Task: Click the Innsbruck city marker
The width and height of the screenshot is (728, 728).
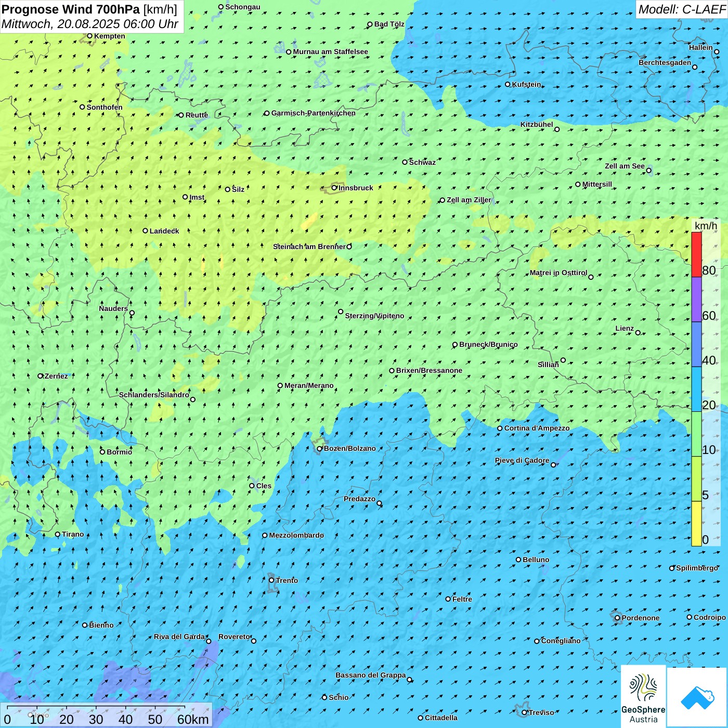Action: tap(334, 188)
